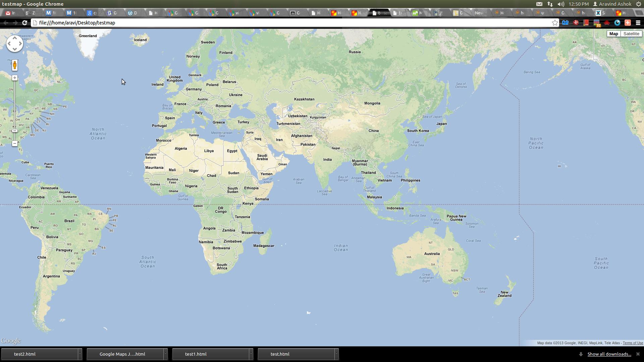The width and height of the screenshot is (644, 362).
Task: Open the tab labeled New
Action: coord(479,13)
